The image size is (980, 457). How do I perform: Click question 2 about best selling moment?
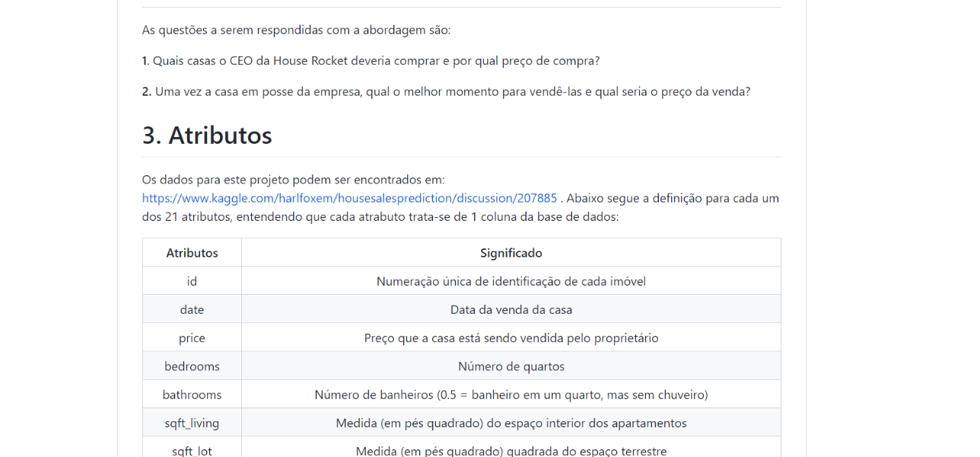click(446, 91)
